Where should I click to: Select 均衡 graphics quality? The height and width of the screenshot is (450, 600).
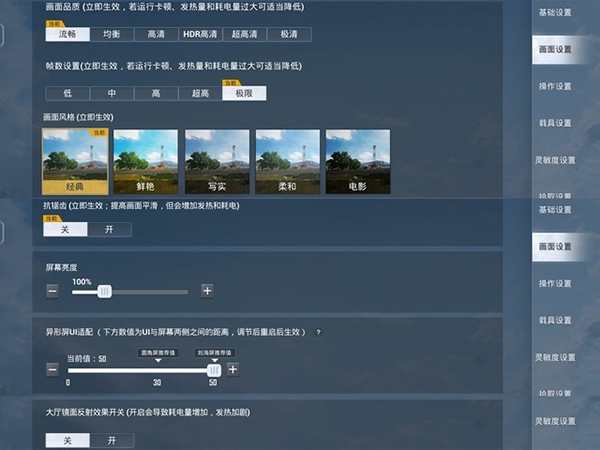click(x=112, y=34)
